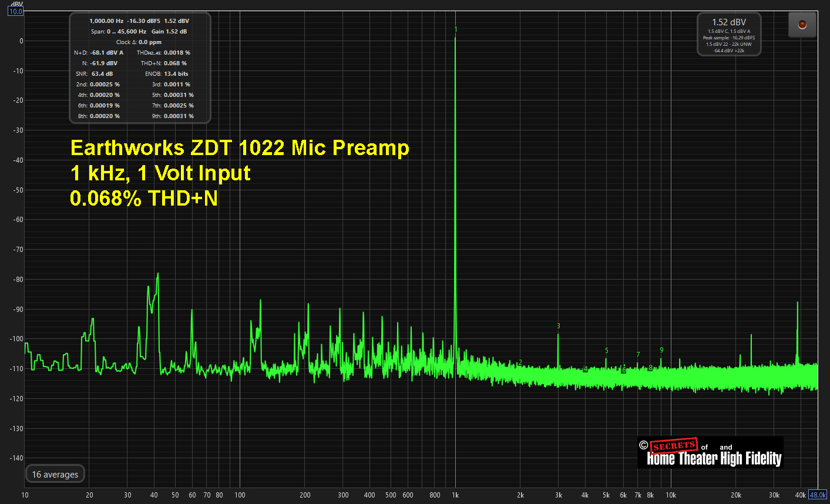The height and width of the screenshot is (504, 830).
Task: Click the dBV unit label above the level axis
Action: tap(16, 4)
